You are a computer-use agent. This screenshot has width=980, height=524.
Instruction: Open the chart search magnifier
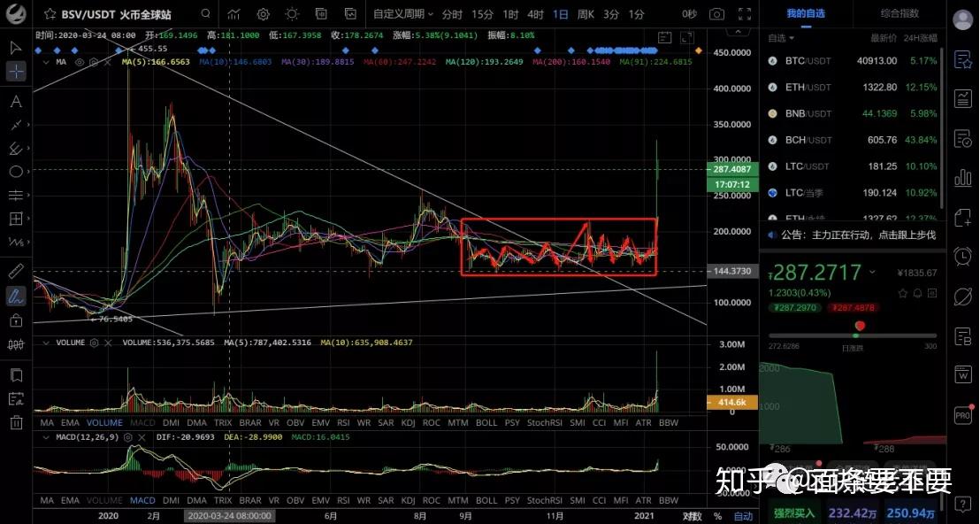(x=205, y=14)
